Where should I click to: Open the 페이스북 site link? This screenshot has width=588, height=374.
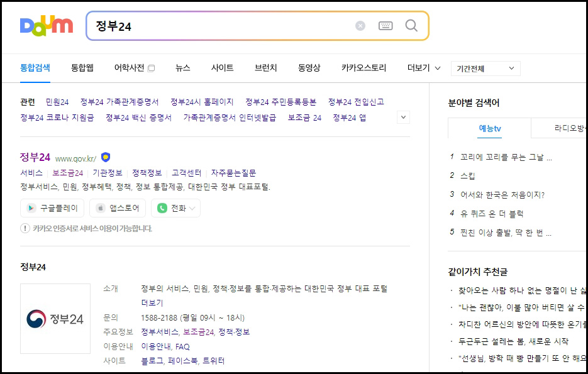(x=182, y=361)
